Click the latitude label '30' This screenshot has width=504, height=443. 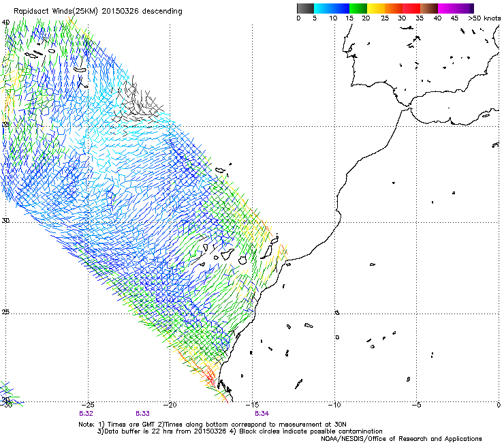point(5,221)
